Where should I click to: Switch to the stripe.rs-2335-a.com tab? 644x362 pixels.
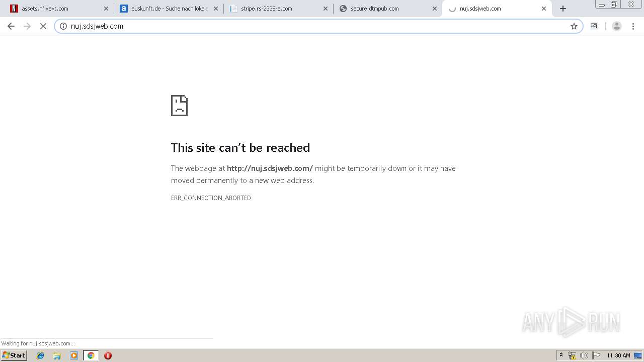pyautogui.click(x=278, y=9)
